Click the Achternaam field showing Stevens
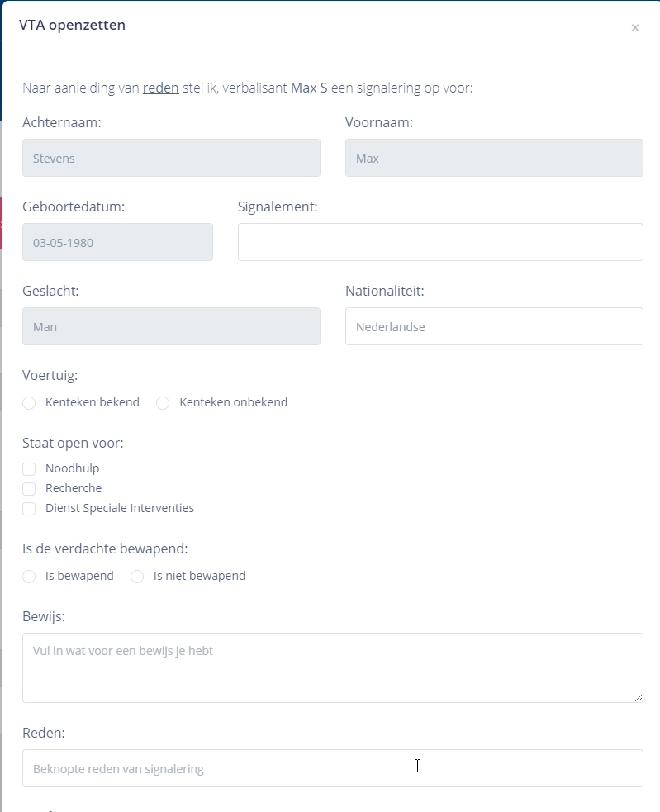This screenshot has width=660, height=812. (x=171, y=158)
